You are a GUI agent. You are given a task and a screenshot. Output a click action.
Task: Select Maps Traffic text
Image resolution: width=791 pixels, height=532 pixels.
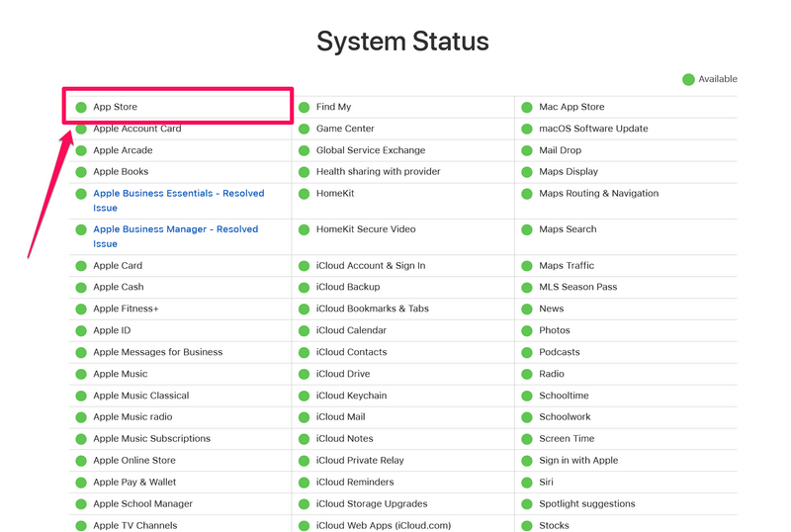[x=567, y=265]
